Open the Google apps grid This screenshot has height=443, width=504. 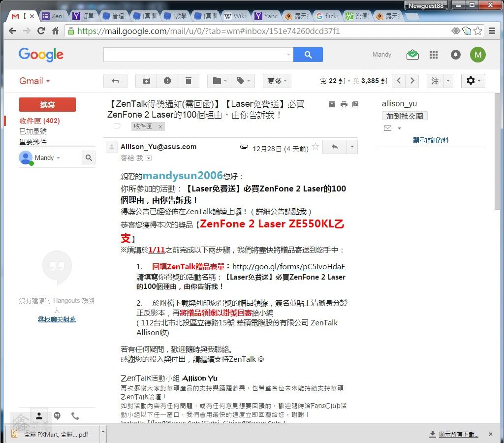(x=433, y=55)
